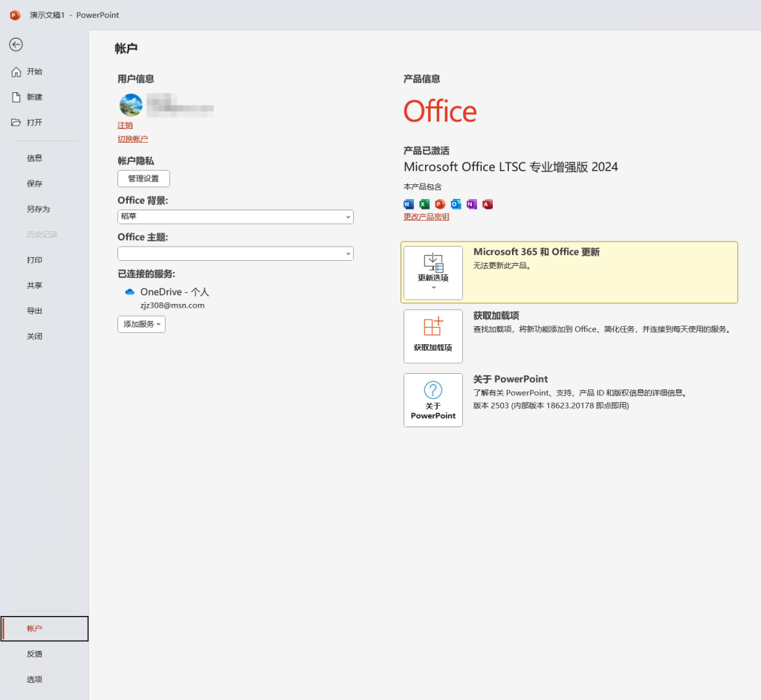Click the Outlook product icon

click(x=456, y=204)
